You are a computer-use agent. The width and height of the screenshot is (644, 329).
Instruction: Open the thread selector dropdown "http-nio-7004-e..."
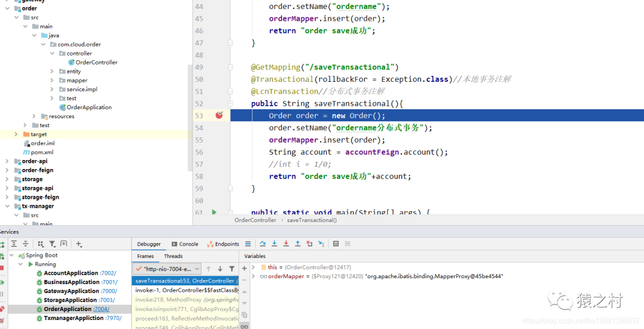pos(167,269)
